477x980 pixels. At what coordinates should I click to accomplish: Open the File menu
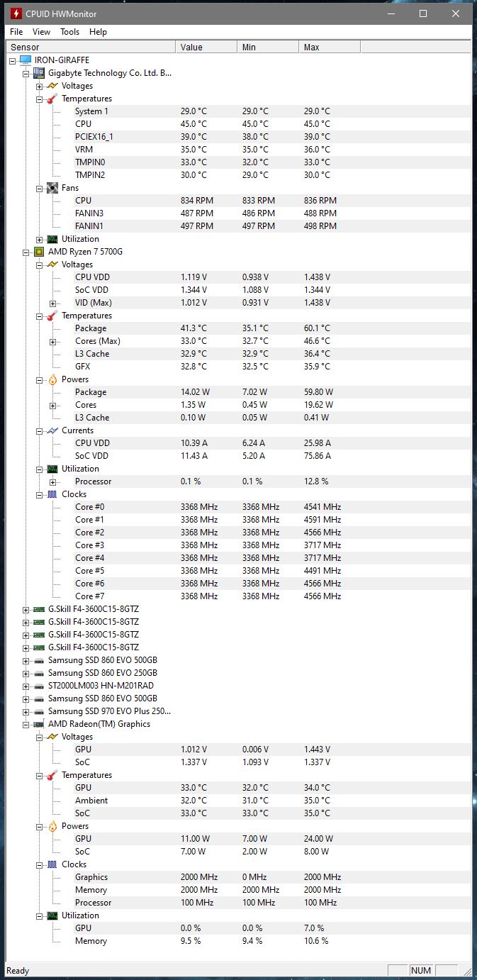point(16,32)
